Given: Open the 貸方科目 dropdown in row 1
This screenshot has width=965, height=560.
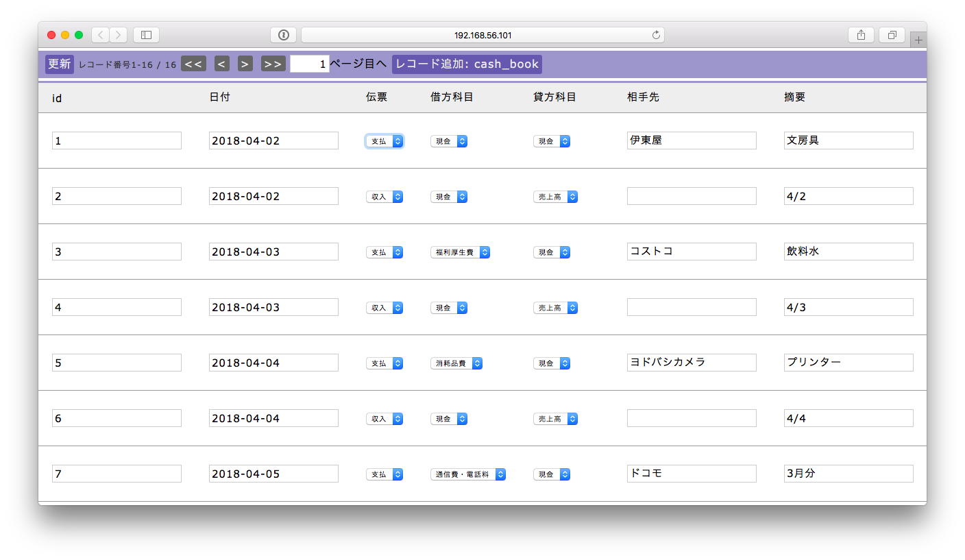Looking at the screenshot, I should point(552,141).
